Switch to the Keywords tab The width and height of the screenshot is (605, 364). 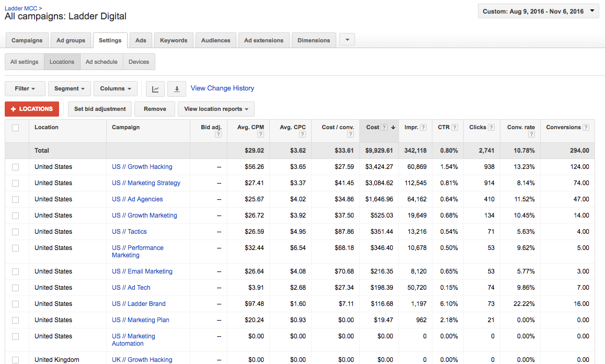[x=173, y=40]
